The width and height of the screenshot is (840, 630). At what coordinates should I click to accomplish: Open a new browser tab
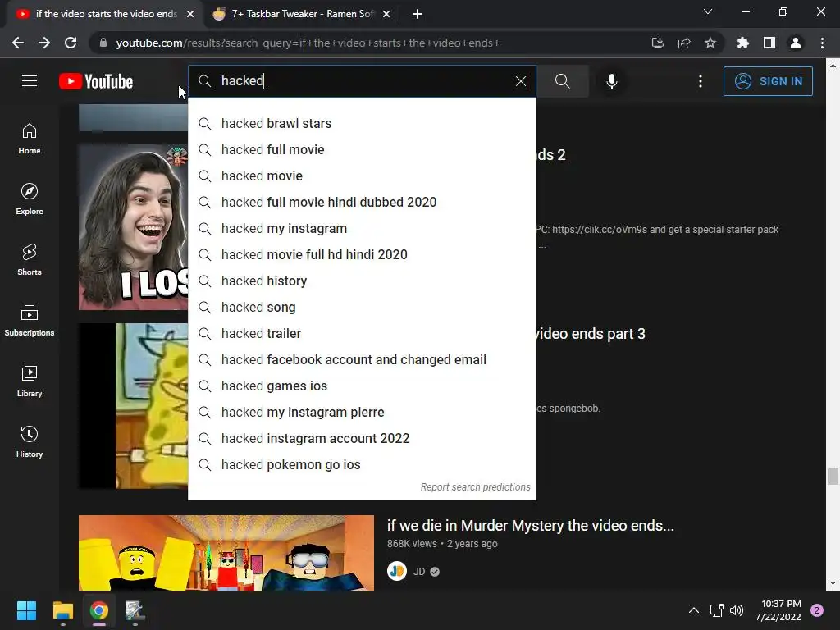click(418, 14)
